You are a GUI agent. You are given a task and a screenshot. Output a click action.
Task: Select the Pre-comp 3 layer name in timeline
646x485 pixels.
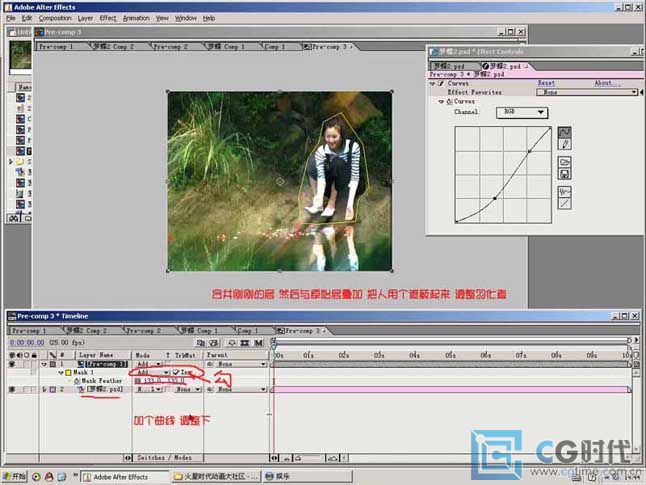[x=106, y=364]
